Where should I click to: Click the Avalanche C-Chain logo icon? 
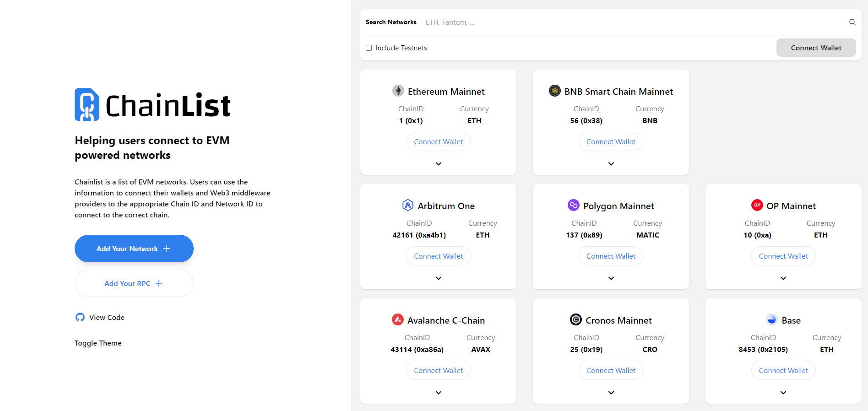[398, 319]
